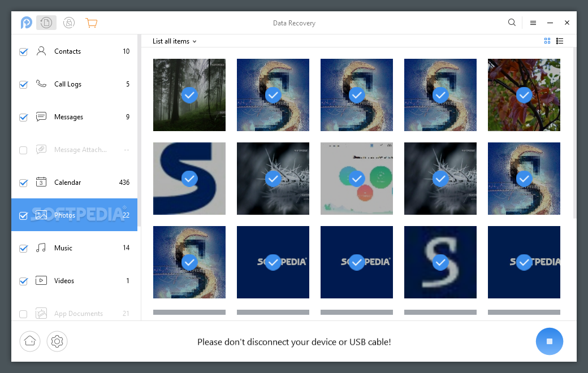588x373 pixels.
Task: Click the App Documents icon
Action: tap(41, 313)
